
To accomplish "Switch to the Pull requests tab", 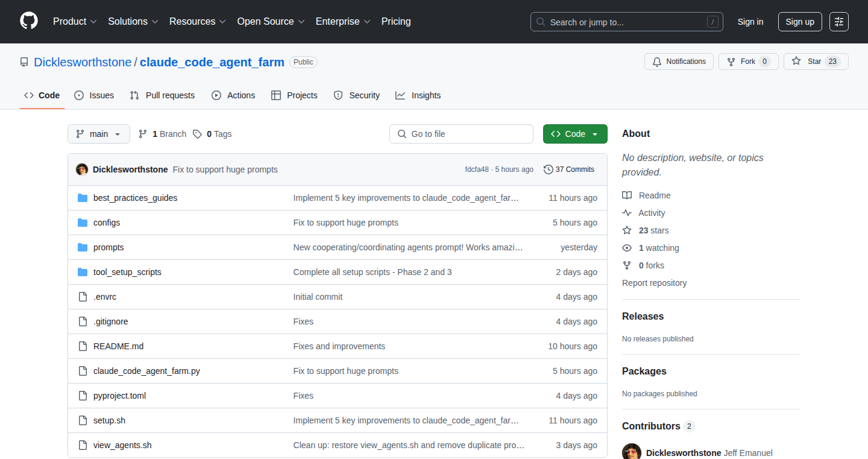I will click(163, 95).
